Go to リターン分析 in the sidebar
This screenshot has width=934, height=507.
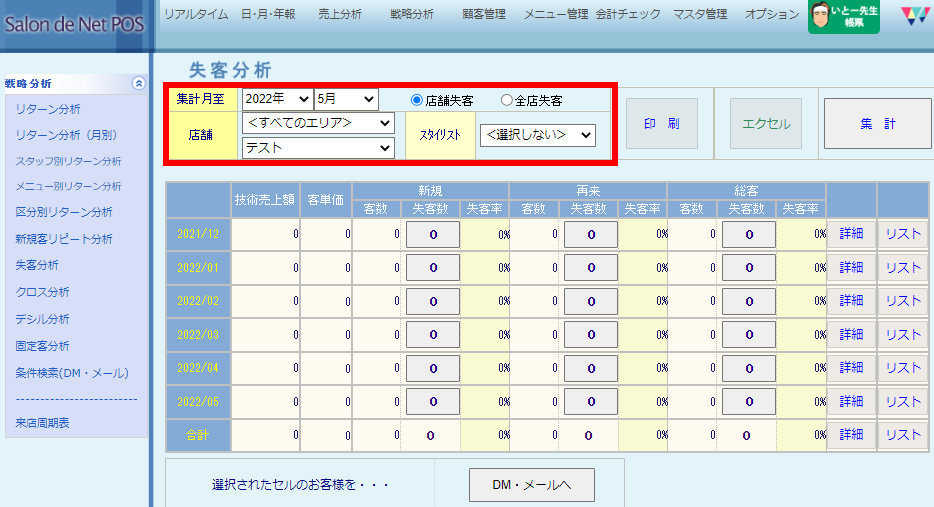click(x=48, y=109)
